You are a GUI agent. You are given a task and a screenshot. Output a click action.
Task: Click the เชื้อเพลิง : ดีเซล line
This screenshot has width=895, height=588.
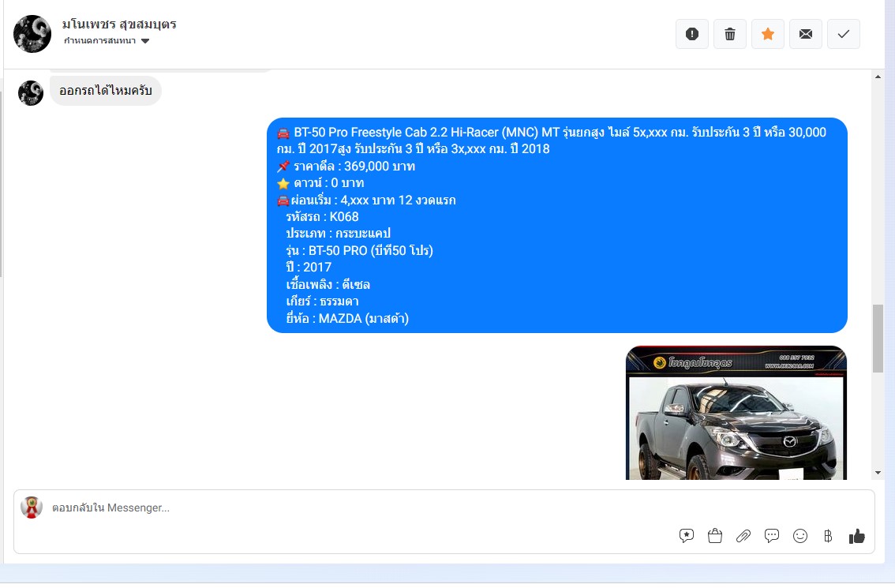[x=328, y=284]
